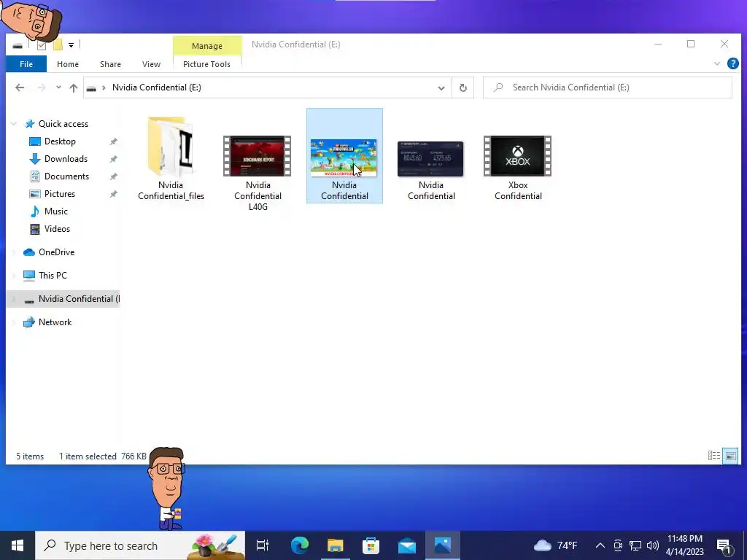Image resolution: width=747 pixels, height=560 pixels.
Task: Switch to Details view layout button
Action: [x=714, y=456]
